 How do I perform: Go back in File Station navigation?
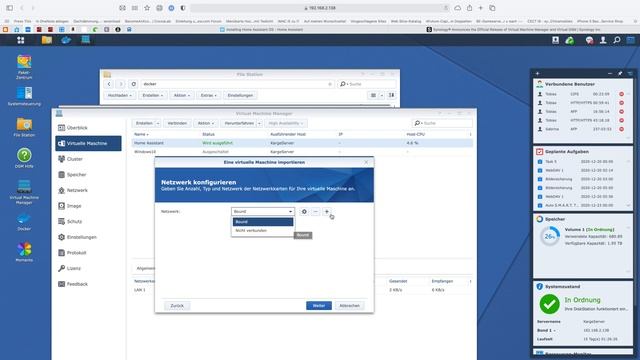tap(109, 84)
